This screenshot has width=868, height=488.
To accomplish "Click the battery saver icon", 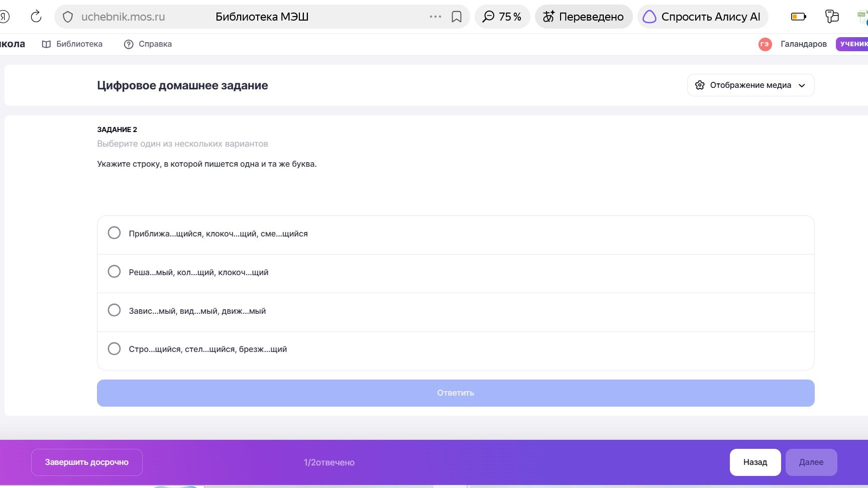I will click(x=798, y=17).
